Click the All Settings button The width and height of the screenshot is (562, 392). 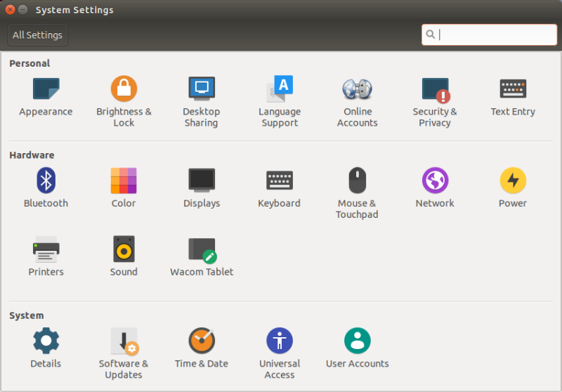point(37,35)
